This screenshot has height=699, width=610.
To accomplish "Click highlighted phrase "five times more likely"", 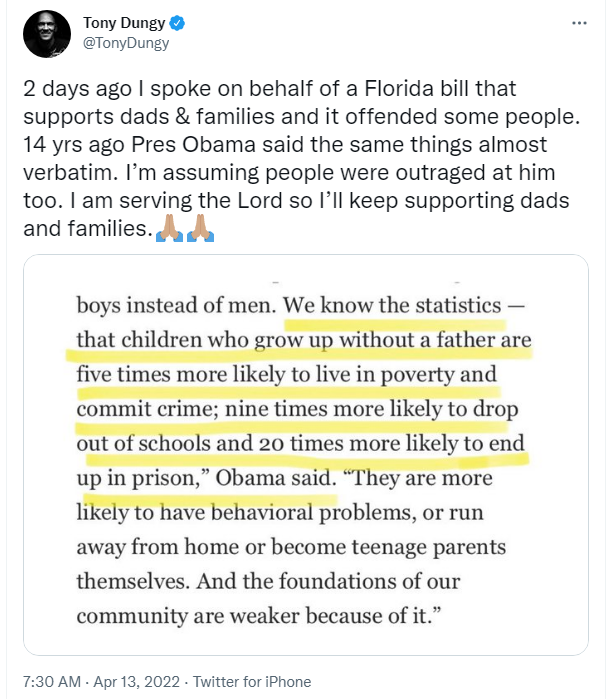I will [176, 374].
